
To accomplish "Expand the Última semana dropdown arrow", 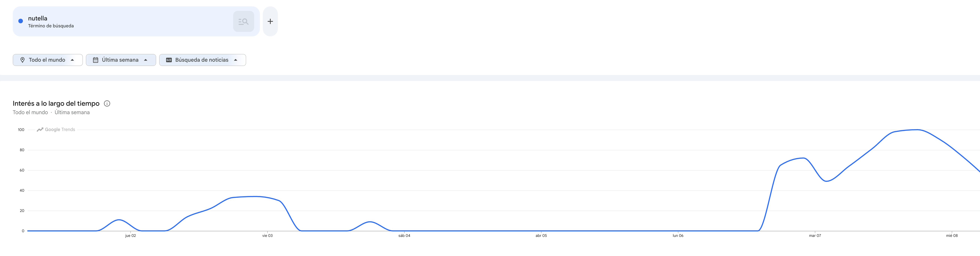I will pos(146,60).
